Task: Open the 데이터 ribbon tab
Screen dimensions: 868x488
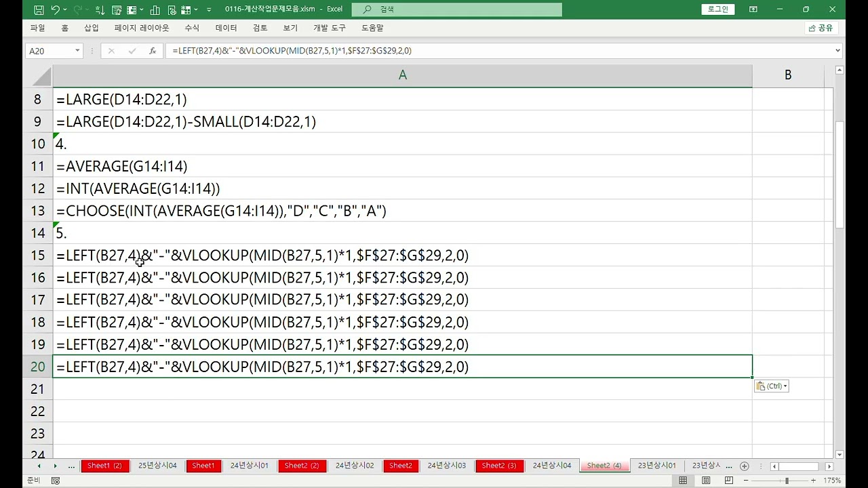Action: 226,28
